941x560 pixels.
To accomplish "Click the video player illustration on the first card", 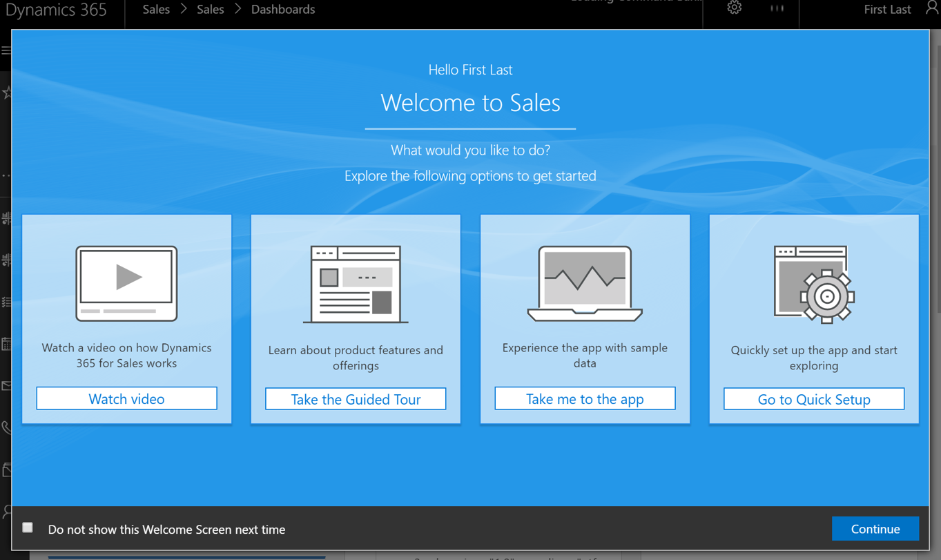I will click(126, 283).
